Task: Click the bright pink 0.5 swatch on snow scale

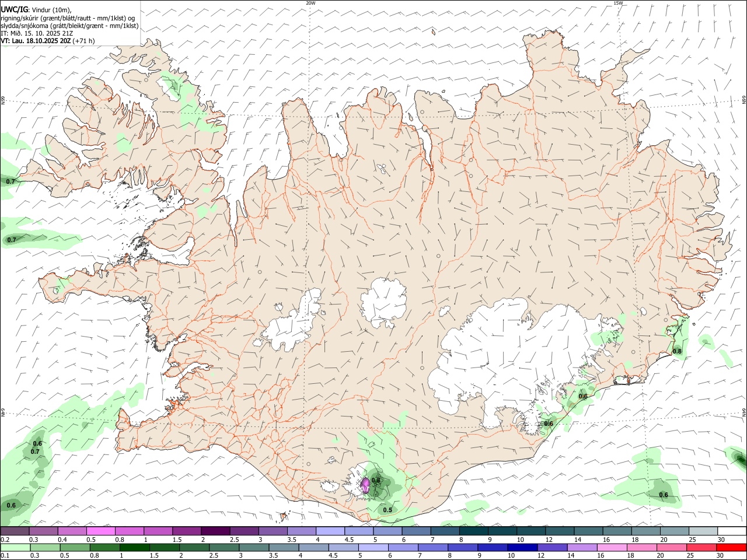Action: coord(100,531)
